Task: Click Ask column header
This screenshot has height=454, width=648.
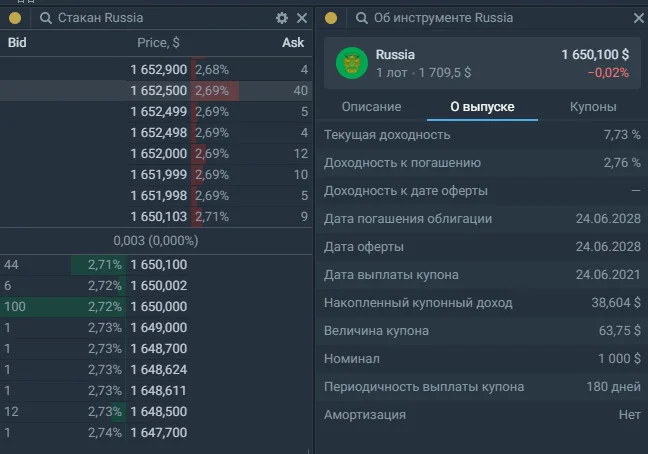Action: click(x=293, y=43)
